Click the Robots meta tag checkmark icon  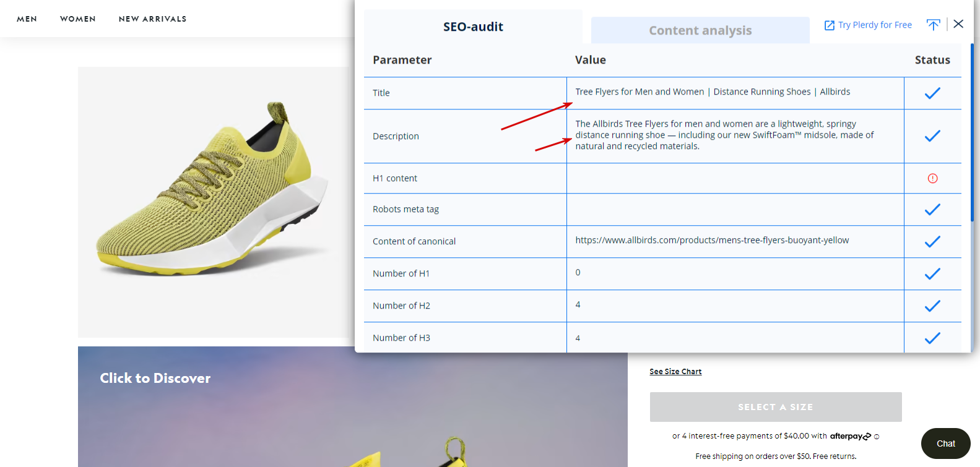click(932, 210)
